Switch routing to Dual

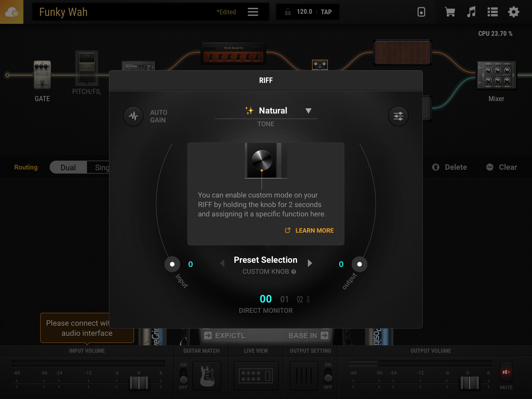(x=68, y=167)
